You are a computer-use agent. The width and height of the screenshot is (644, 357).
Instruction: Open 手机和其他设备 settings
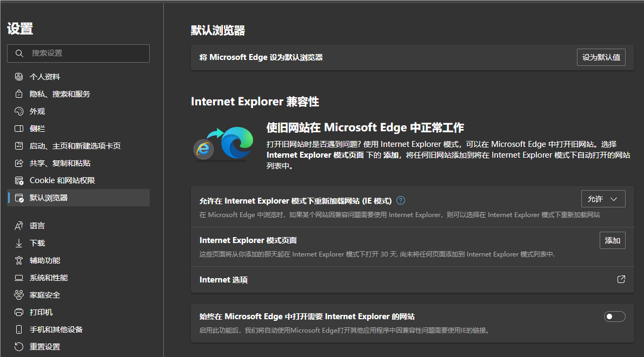(56, 329)
